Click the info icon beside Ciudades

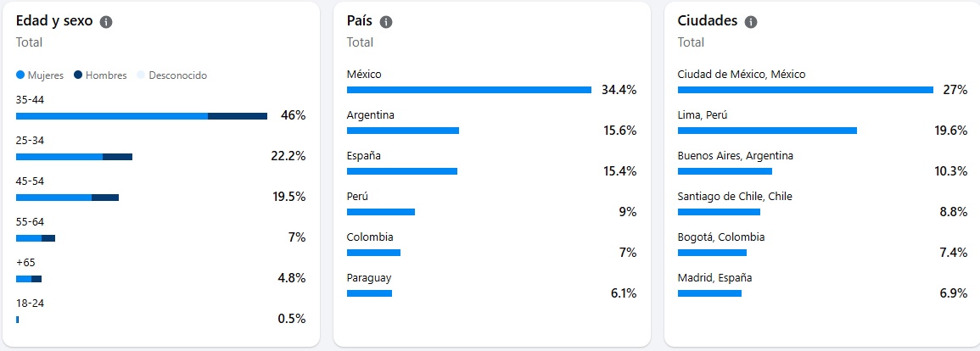click(x=751, y=22)
